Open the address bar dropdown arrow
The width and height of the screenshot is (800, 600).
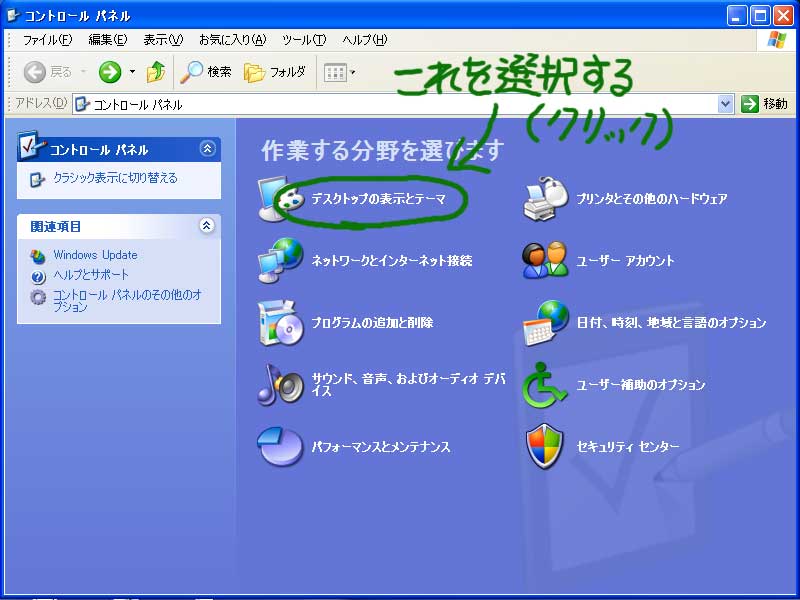[726, 104]
